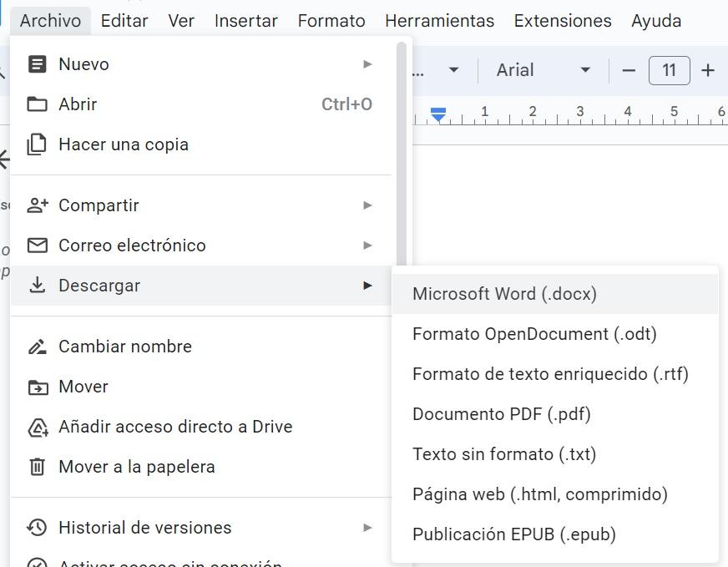
Task: Expand the Nuevo submenu arrow
Action: pyautogui.click(x=367, y=63)
